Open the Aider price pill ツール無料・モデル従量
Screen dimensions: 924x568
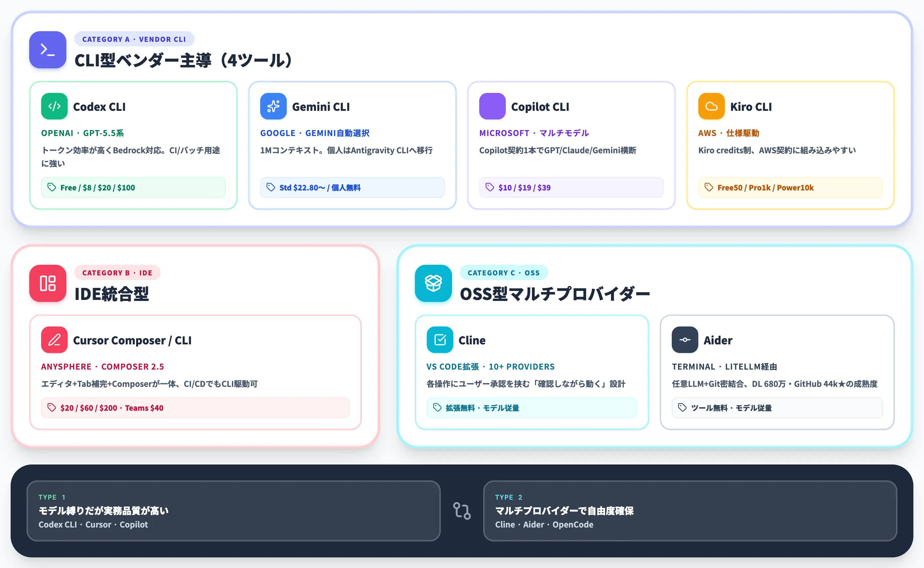point(777,408)
